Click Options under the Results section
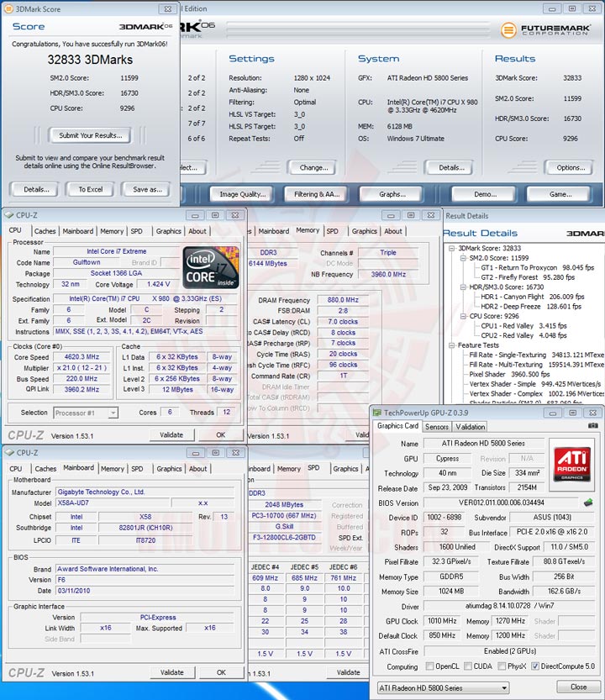 click(x=571, y=168)
